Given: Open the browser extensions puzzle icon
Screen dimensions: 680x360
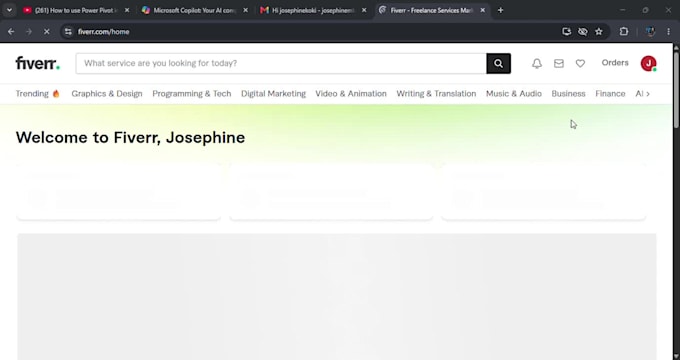Looking at the screenshot, I should 624,32.
